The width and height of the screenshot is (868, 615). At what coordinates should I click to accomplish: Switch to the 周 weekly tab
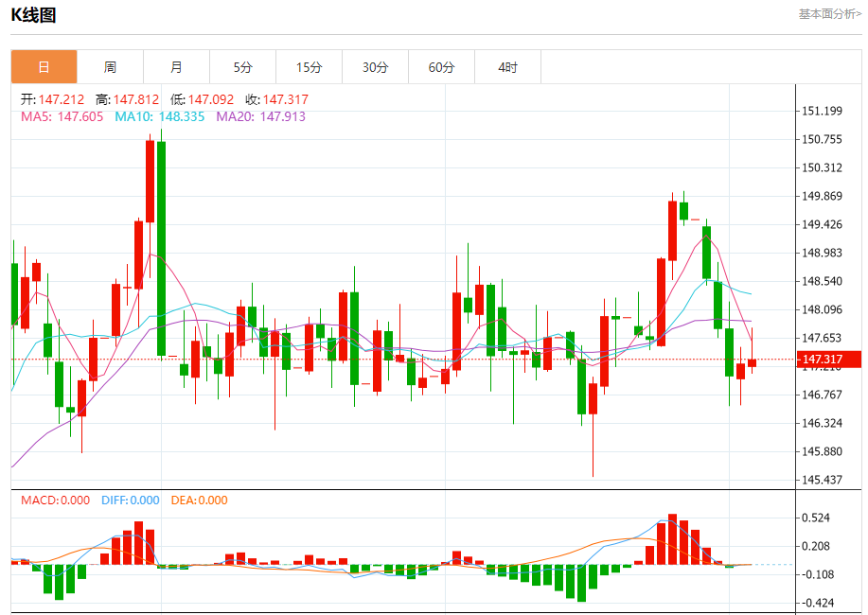tap(110, 67)
